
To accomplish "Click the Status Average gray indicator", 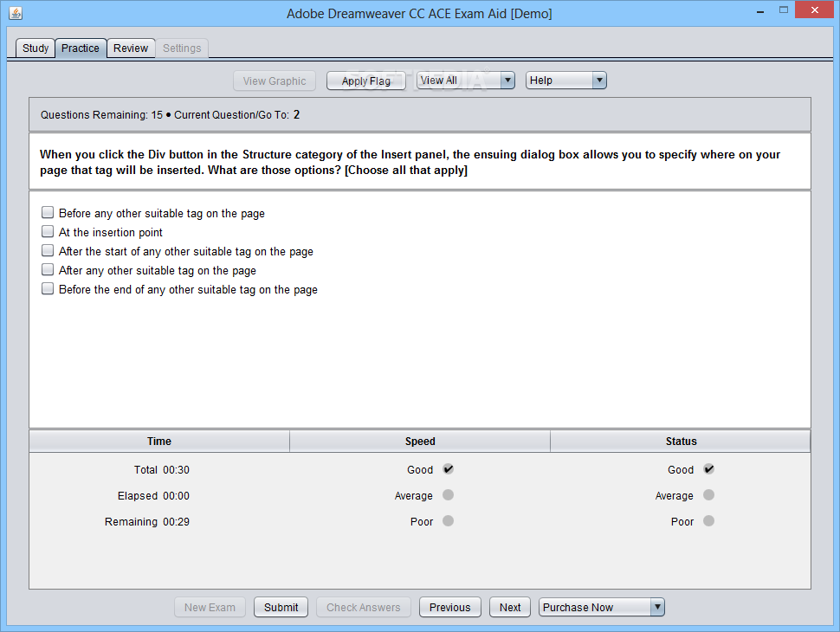I will 708,495.
